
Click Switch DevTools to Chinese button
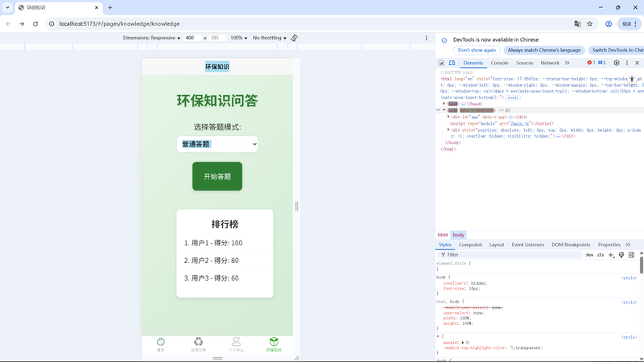tap(616, 50)
